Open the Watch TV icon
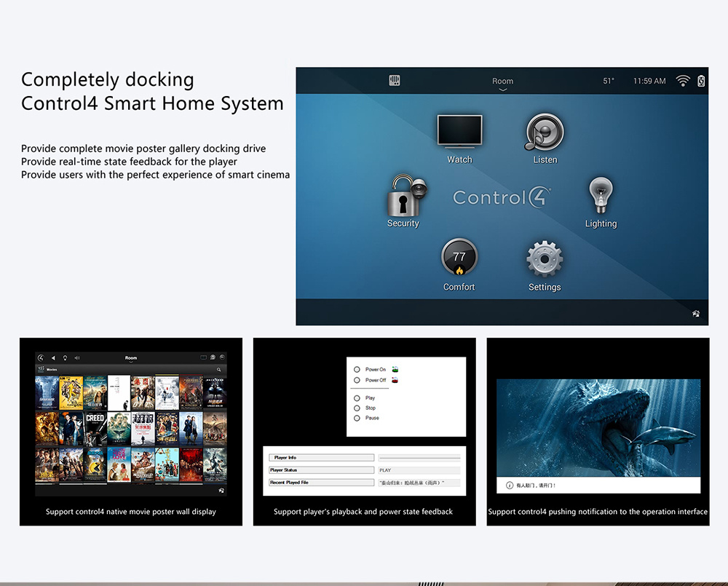Viewport: 728px width, 586px height. tap(459, 132)
